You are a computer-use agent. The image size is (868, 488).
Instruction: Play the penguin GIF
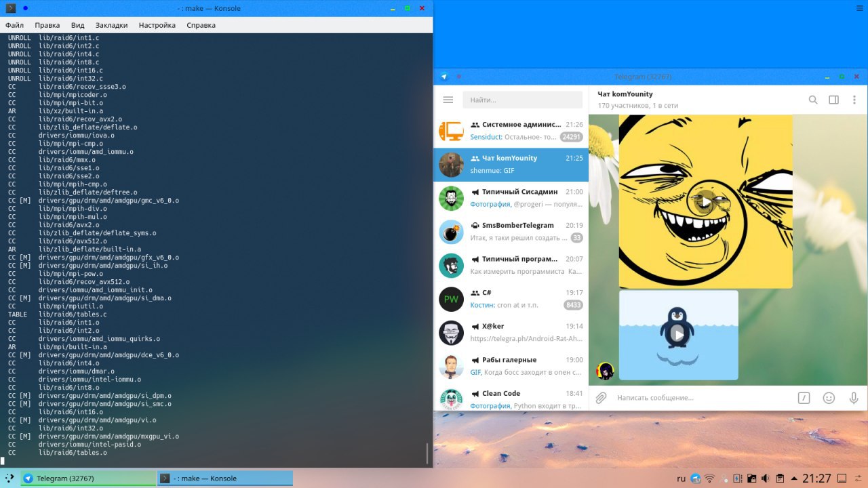[x=678, y=335]
